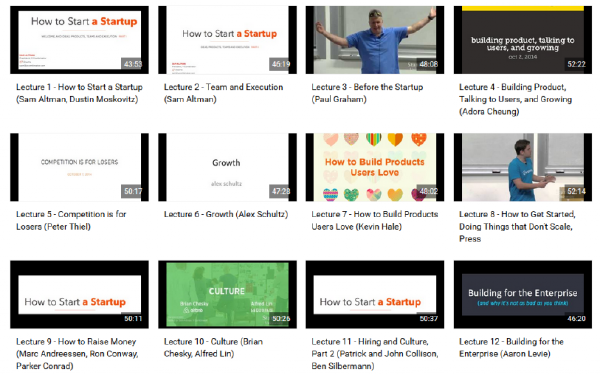This screenshot has width=600, height=375.
Task: Click Lecture 1 - How to Start a Startup title
Action: [79, 93]
